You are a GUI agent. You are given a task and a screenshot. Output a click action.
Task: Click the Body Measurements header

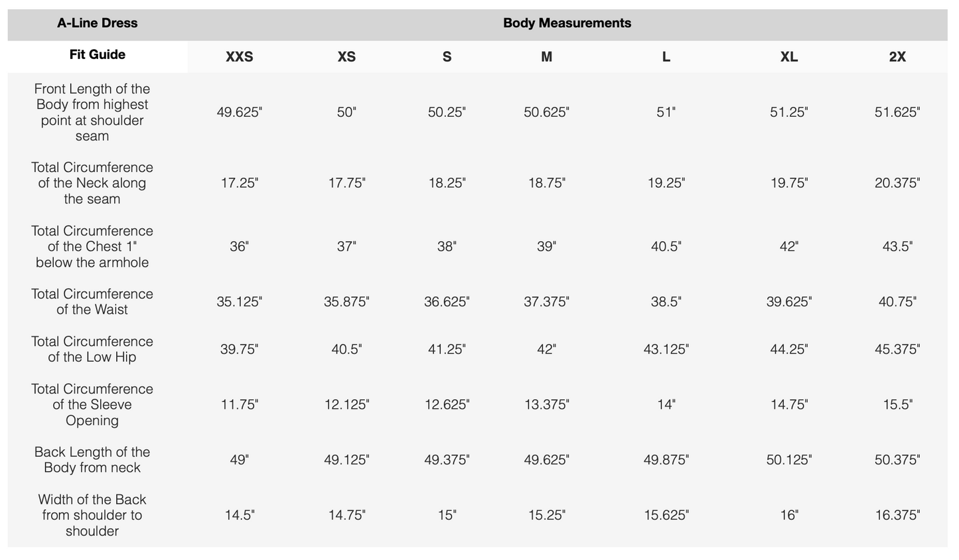567,23
